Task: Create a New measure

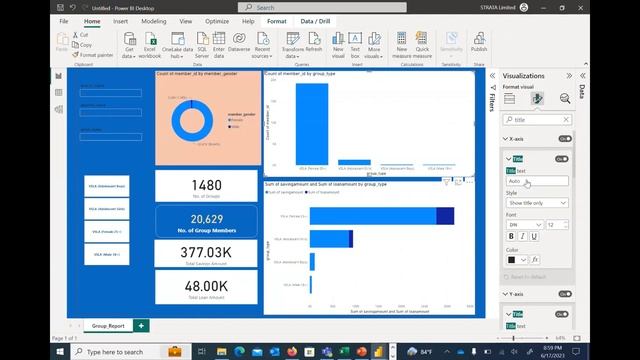Action: coord(402,45)
